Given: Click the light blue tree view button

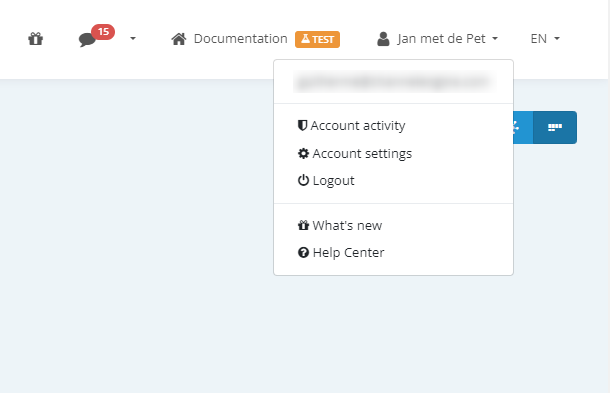Looking at the screenshot, I should pos(523,128).
